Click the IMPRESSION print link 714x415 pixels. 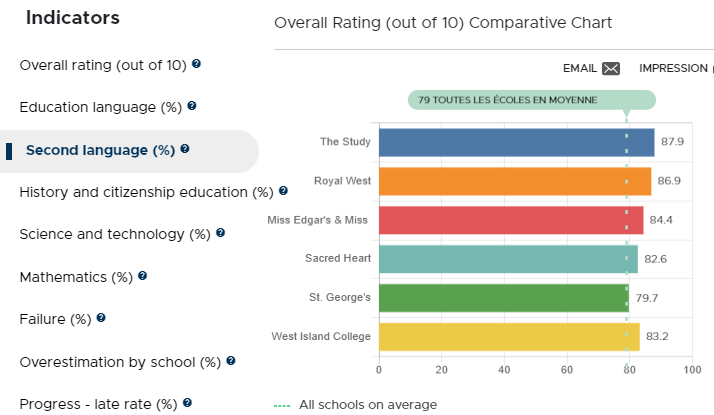pos(676,68)
